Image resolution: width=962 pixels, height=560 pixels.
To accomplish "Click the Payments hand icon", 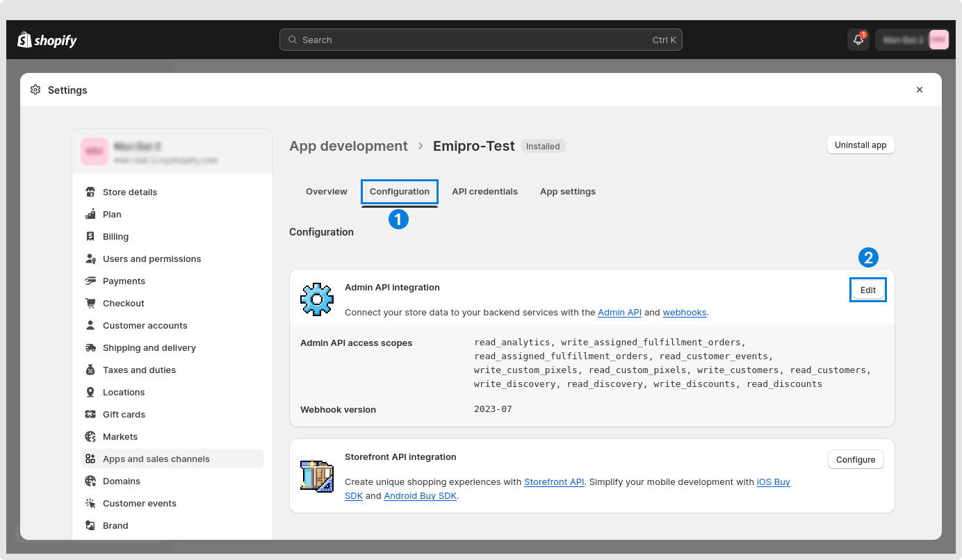I will (x=90, y=281).
